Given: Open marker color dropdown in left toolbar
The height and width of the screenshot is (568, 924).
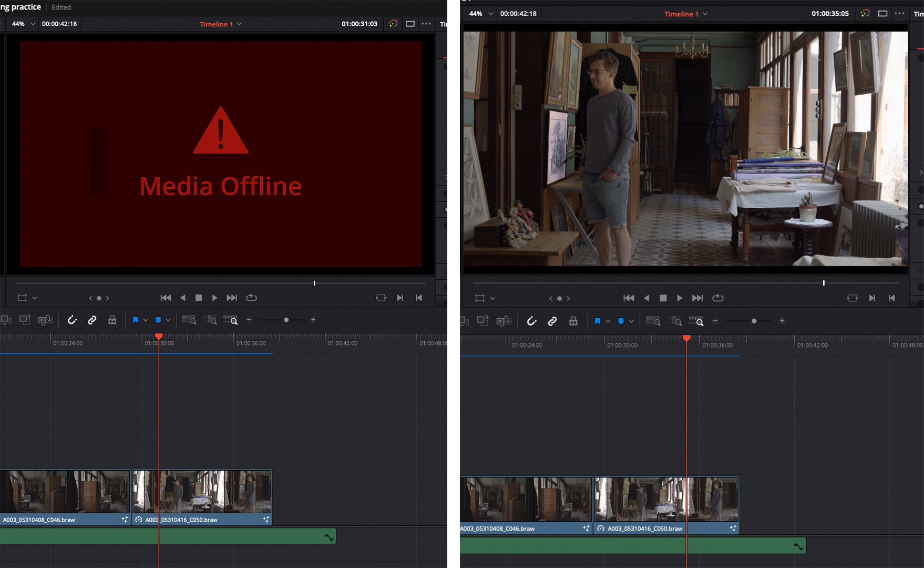Looking at the screenshot, I should pos(168,320).
